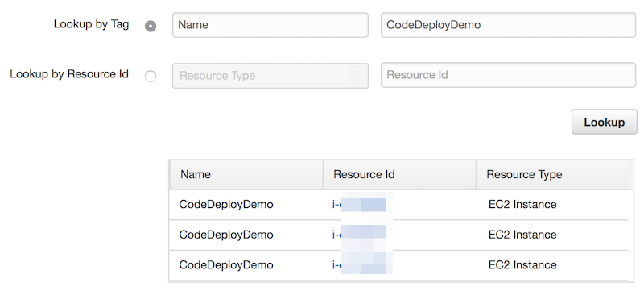644x291 pixels.
Task: Click the tag value field containing CodeDeployDemo
Action: pyautogui.click(x=509, y=25)
